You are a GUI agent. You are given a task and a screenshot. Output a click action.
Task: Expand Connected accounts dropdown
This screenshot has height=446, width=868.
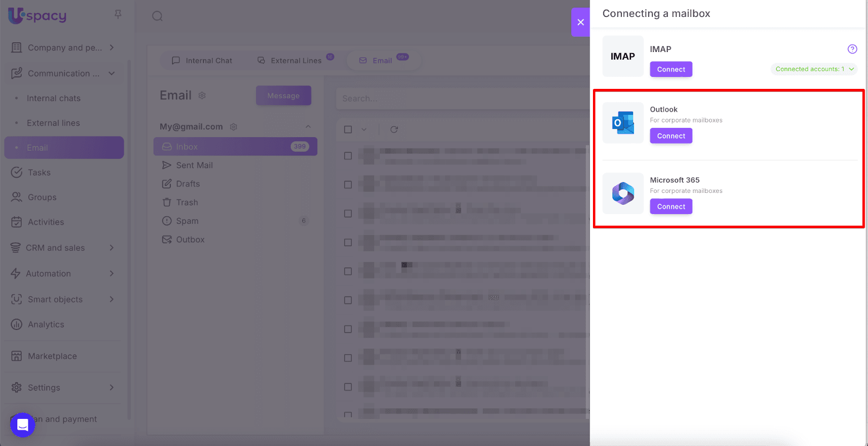click(x=813, y=69)
